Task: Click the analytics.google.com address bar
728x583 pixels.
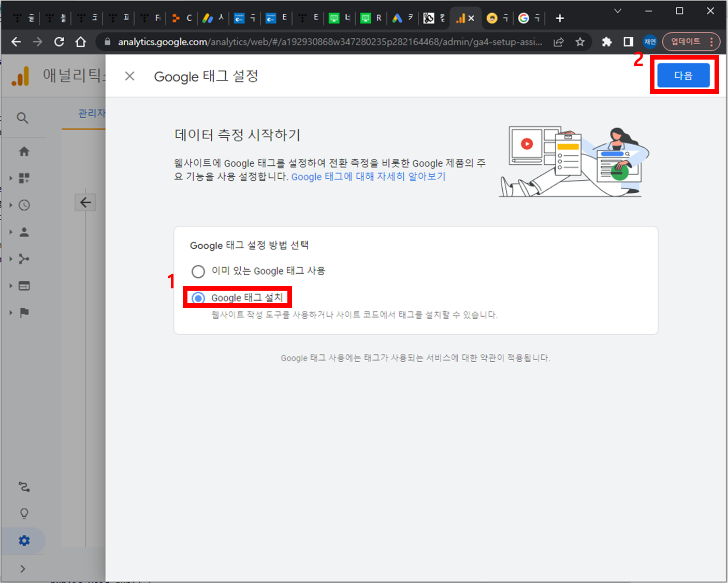Action: (330, 42)
